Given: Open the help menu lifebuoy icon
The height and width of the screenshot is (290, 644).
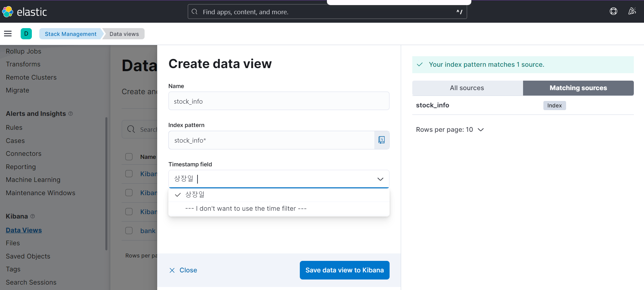Looking at the screenshot, I should [614, 12].
